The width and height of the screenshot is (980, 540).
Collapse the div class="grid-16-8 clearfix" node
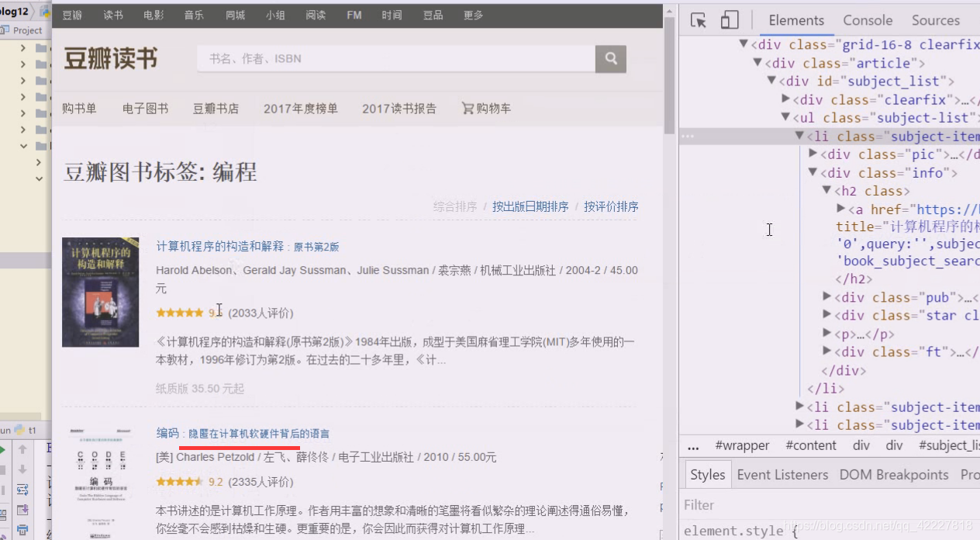(743, 44)
